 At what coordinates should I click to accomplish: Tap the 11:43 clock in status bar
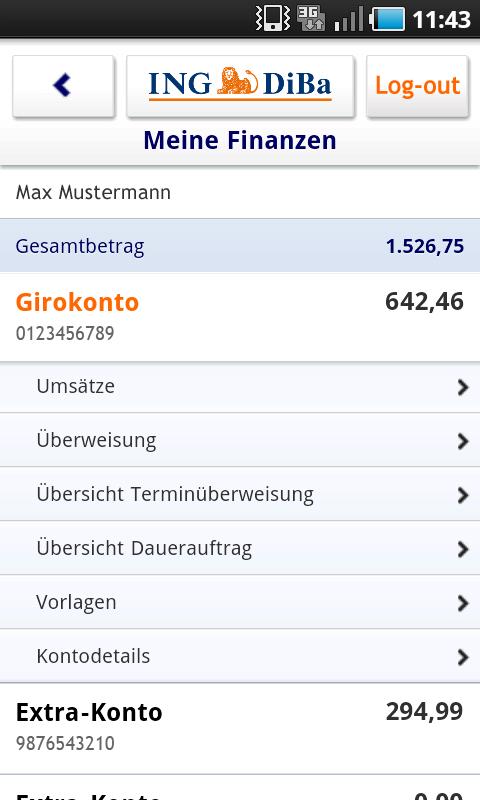tap(441, 20)
